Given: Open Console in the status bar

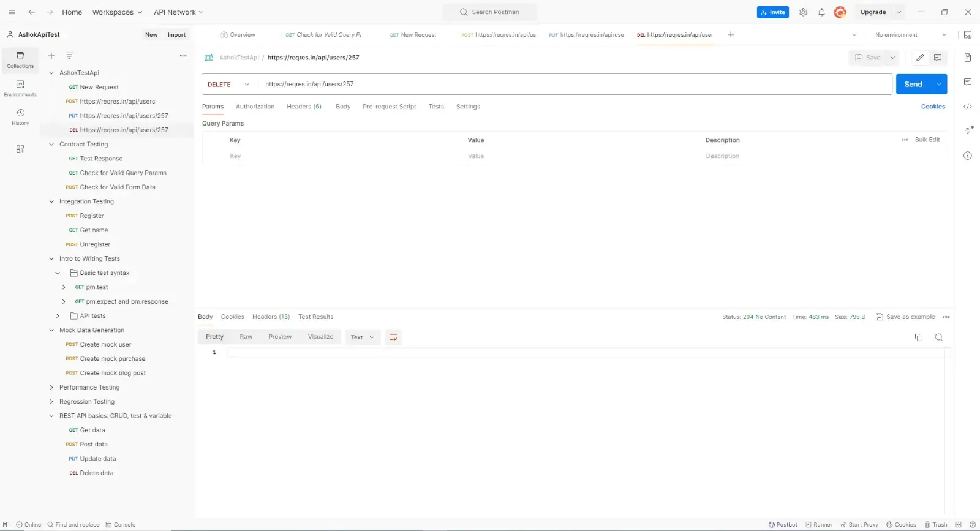Looking at the screenshot, I should pyautogui.click(x=121, y=525).
